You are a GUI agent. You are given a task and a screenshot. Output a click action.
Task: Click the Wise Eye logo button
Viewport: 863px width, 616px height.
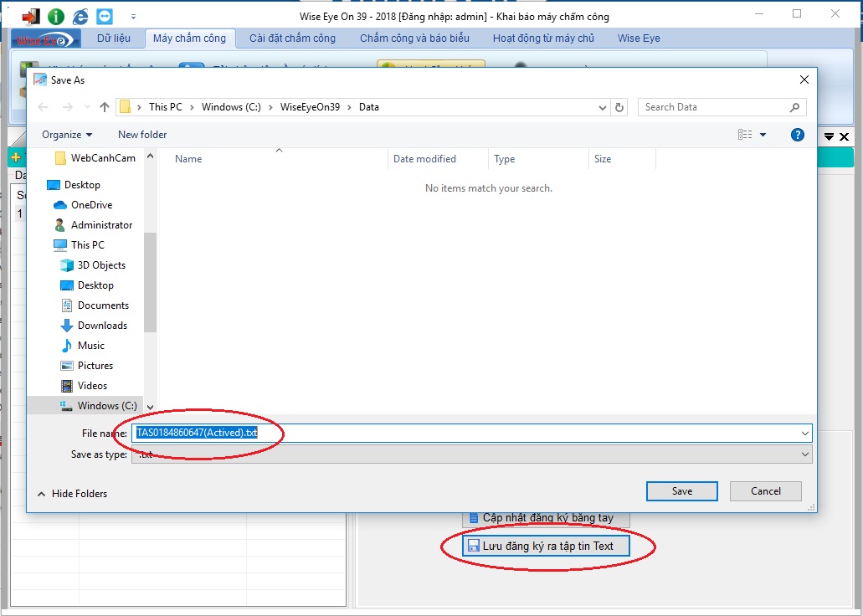pos(46,38)
